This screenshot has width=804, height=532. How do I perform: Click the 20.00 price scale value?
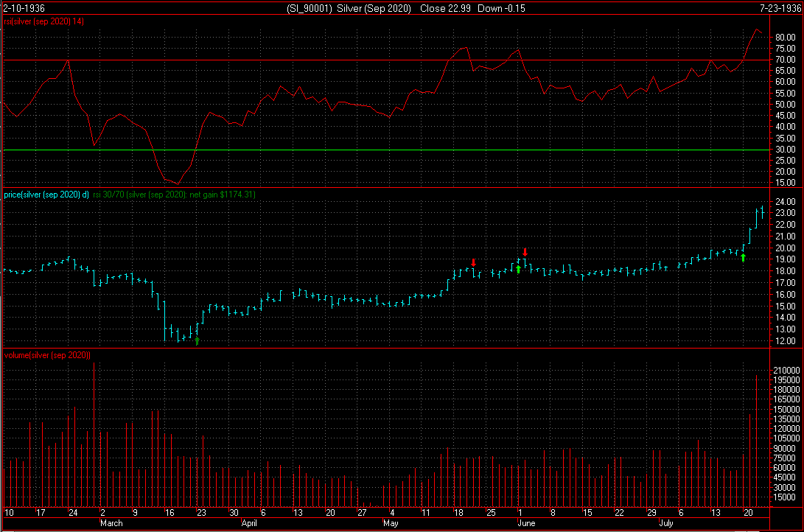click(785, 248)
